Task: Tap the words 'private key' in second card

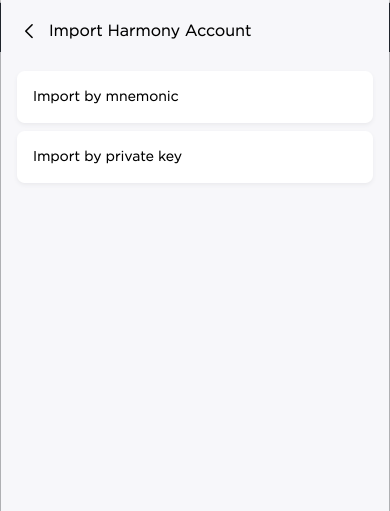Action: click(144, 157)
